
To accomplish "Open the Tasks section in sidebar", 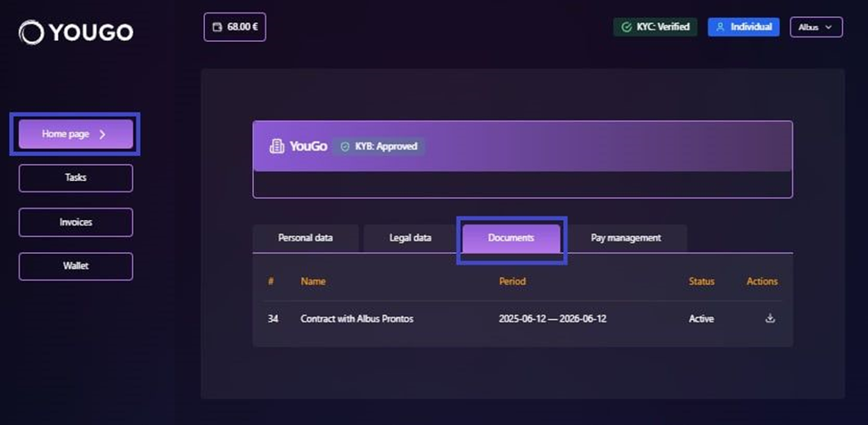I will point(76,178).
